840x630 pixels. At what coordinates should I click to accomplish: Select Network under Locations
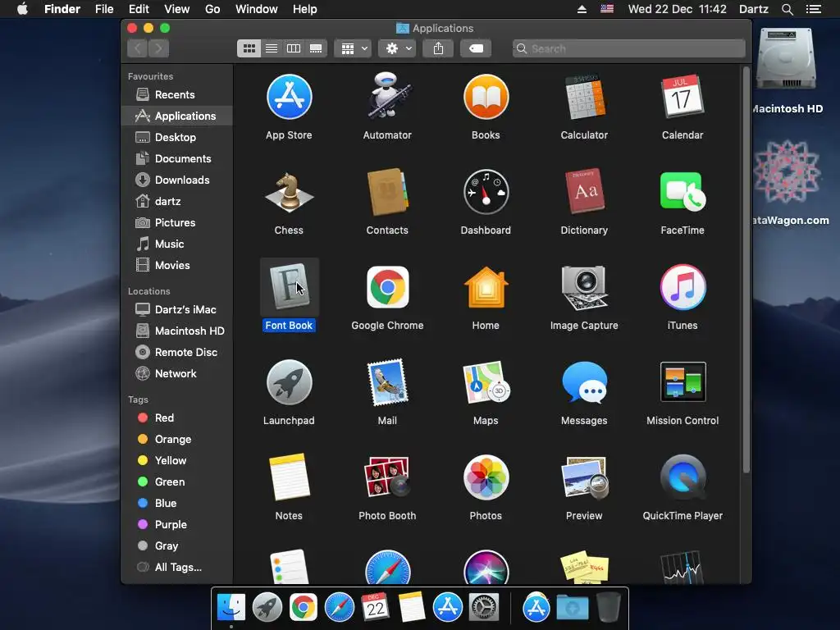coord(177,374)
